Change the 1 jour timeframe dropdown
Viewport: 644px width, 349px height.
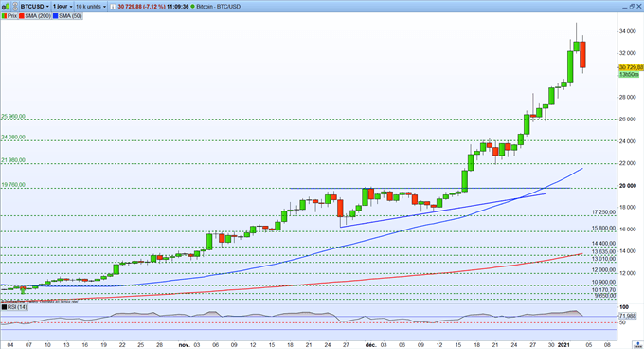[x=63, y=7]
